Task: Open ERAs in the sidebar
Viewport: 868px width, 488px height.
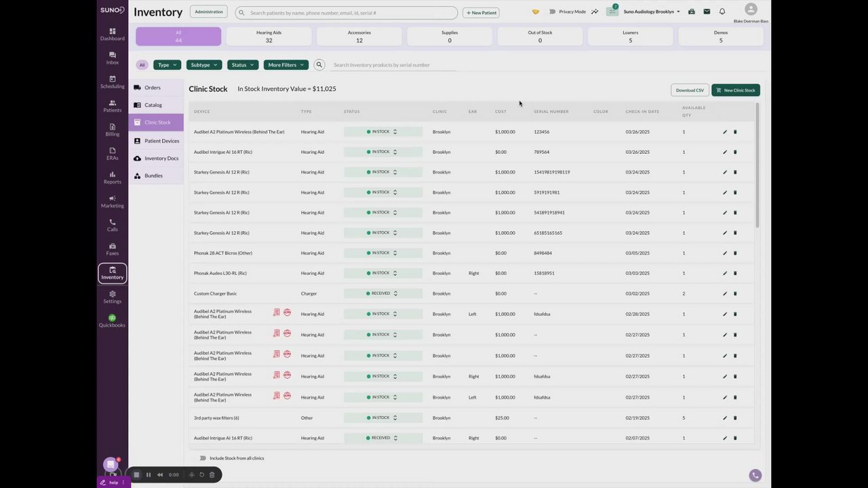Action: click(x=113, y=154)
